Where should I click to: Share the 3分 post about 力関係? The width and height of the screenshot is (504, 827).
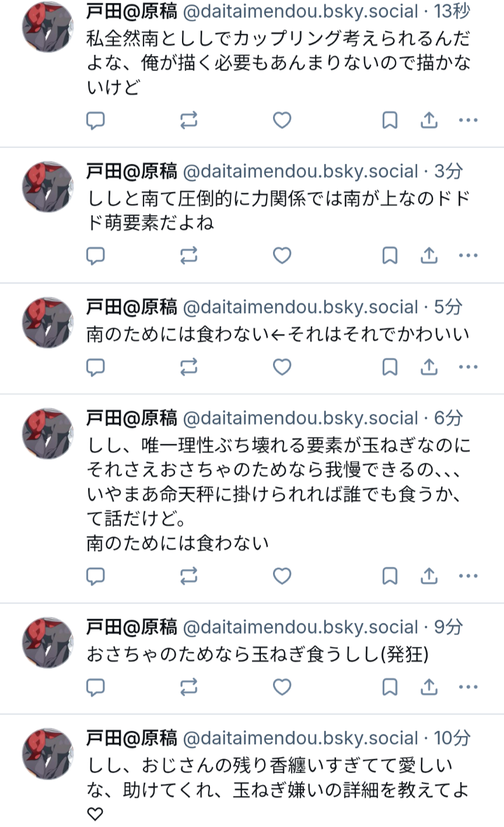pyautogui.click(x=429, y=255)
